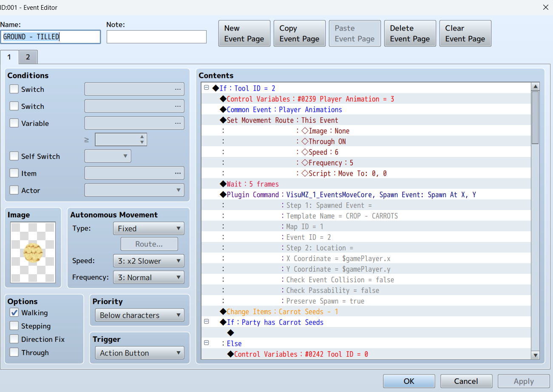This screenshot has height=392, width=553.
Task: Click Copy Event Page button
Action: [x=300, y=34]
